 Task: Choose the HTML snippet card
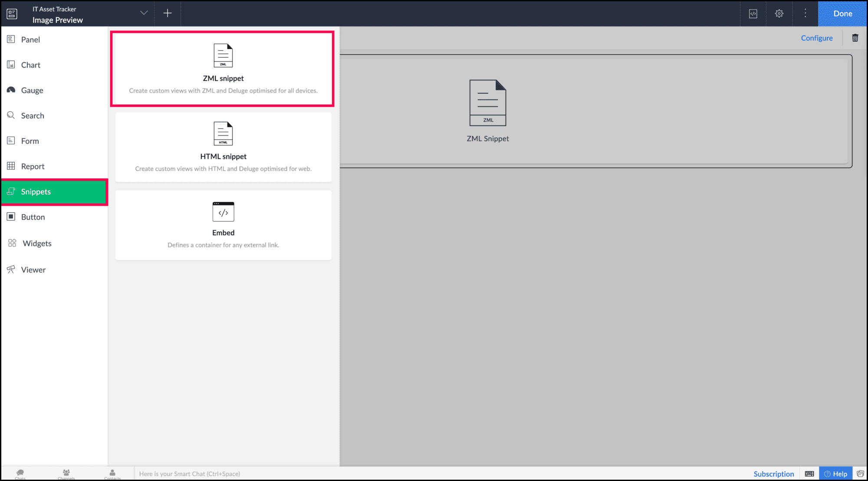(223, 147)
